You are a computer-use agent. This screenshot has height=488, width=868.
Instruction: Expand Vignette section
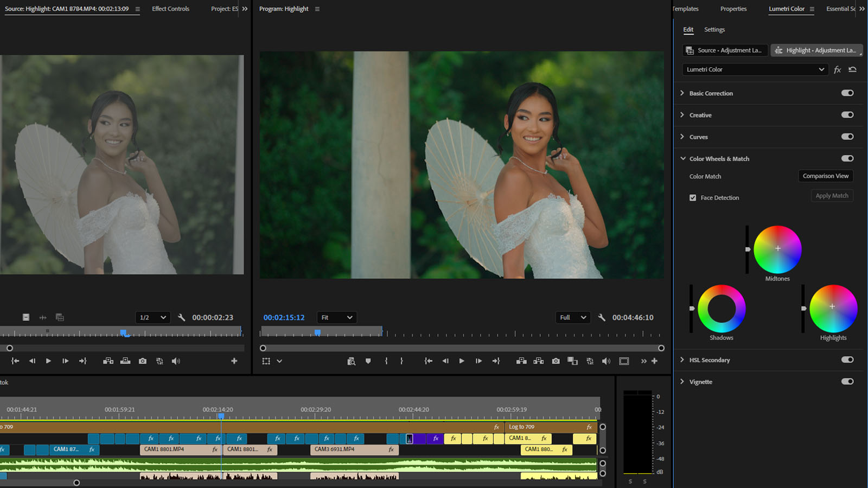682,381
